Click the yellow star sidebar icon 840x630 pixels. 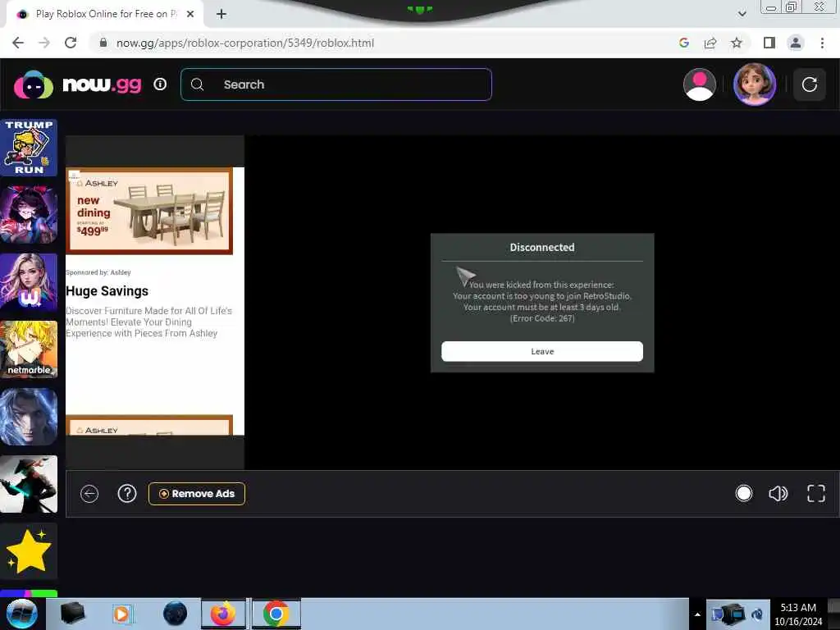29,551
